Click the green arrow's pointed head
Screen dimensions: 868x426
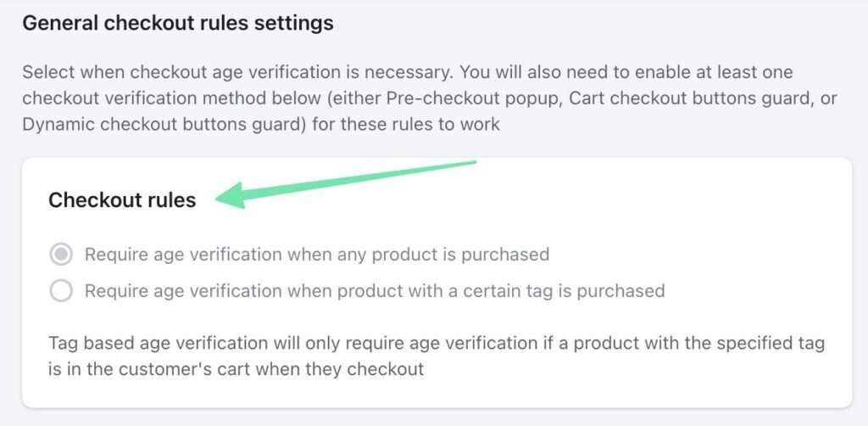point(231,197)
